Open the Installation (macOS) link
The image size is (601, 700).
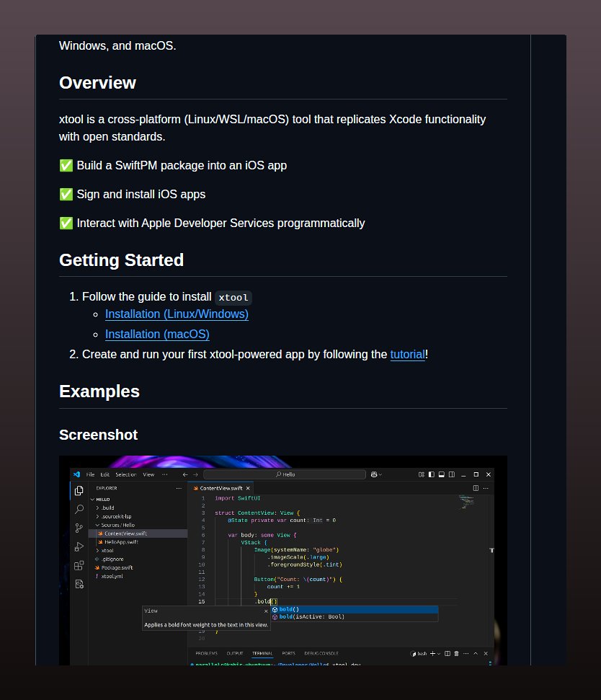[x=157, y=335]
